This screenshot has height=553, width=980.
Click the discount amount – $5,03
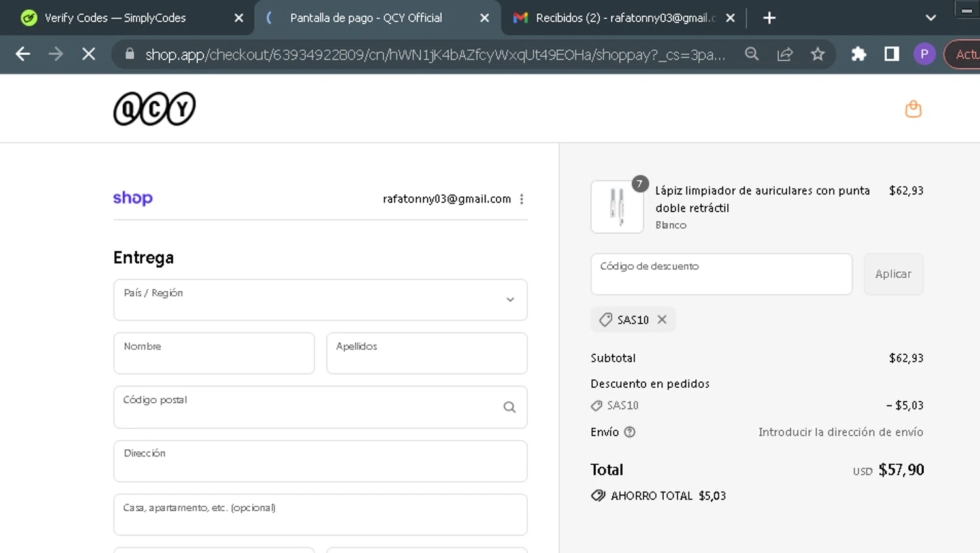pyautogui.click(x=905, y=405)
